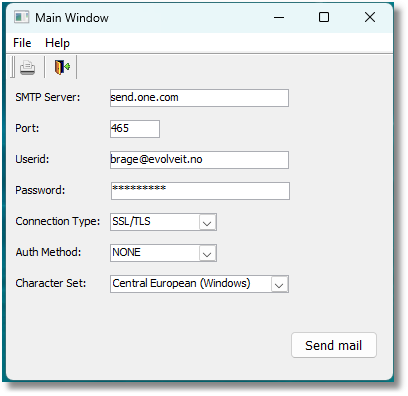Screen dimensions: 408x396
Task: Minimize the Main Window
Action: [x=279, y=17]
